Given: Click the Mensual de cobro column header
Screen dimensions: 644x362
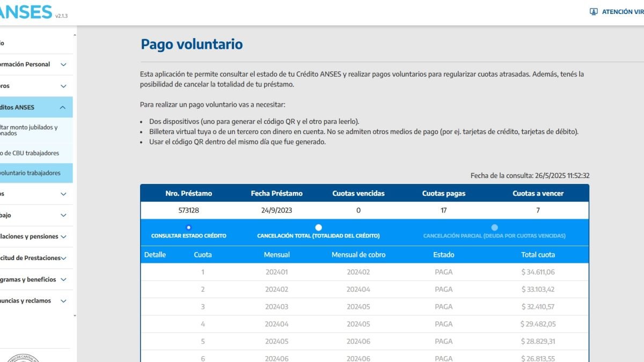Looking at the screenshot, I should tap(358, 255).
